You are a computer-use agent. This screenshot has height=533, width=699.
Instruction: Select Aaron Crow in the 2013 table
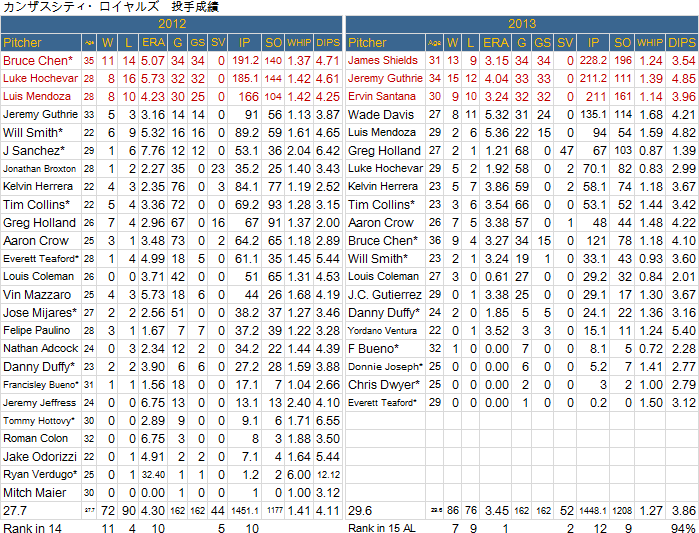pyautogui.click(x=381, y=223)
